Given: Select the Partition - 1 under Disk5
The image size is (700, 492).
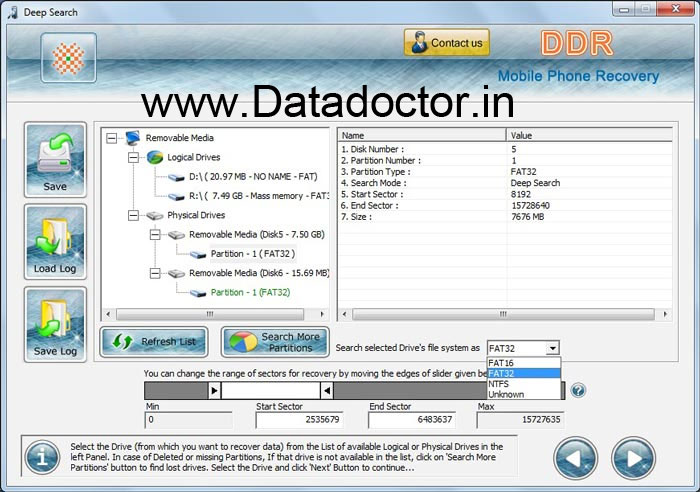Looking at the screenshot, I should click(253, 254).
